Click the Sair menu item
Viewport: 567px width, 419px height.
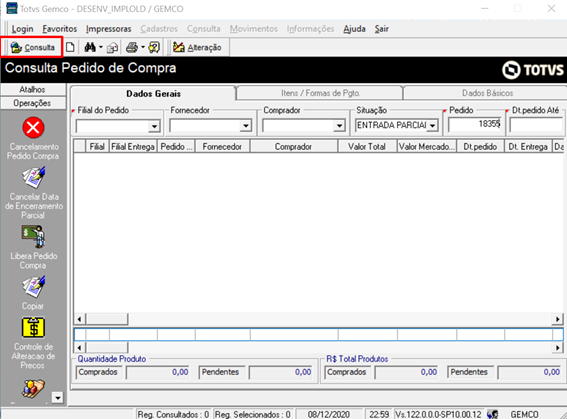381,29
